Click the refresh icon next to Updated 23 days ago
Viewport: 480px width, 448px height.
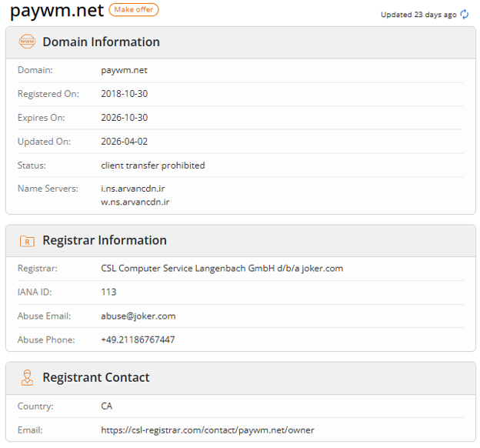pyautogui.click(x=465, y=15)
